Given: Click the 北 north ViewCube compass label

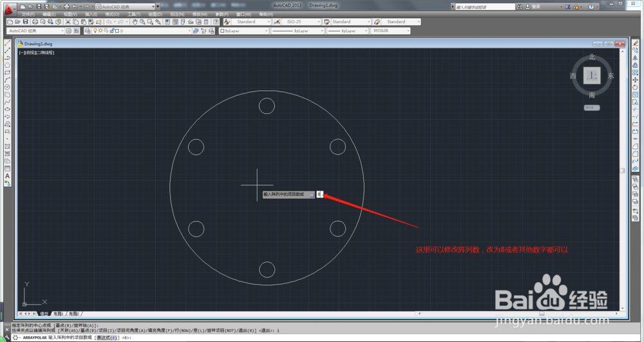Looking at the screenshot, I should 592,57.
